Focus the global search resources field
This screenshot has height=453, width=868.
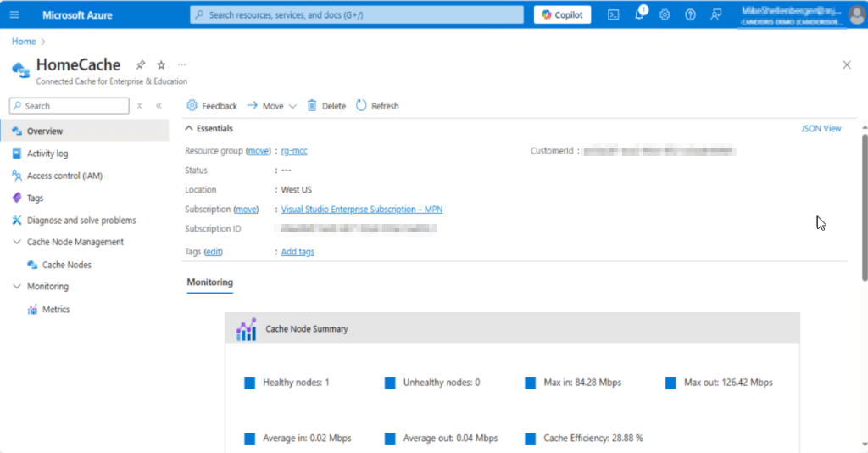click(356, 14)
